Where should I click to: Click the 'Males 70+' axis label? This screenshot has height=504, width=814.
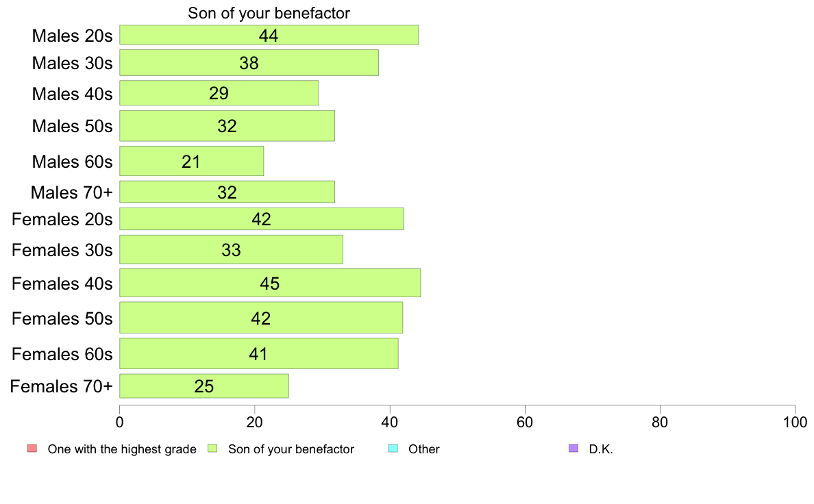[72, 192]
